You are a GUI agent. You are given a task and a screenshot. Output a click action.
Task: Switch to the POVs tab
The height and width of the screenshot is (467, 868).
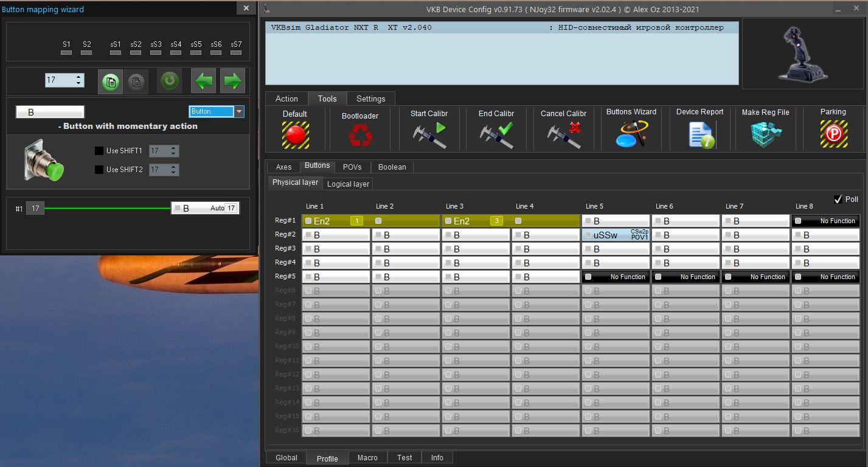coord(352,167)
